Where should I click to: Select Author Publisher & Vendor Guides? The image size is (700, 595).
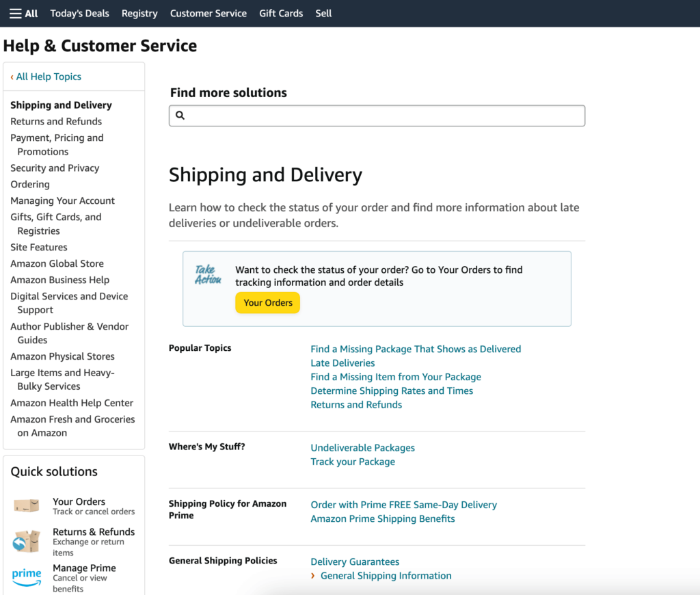point(70,333)
